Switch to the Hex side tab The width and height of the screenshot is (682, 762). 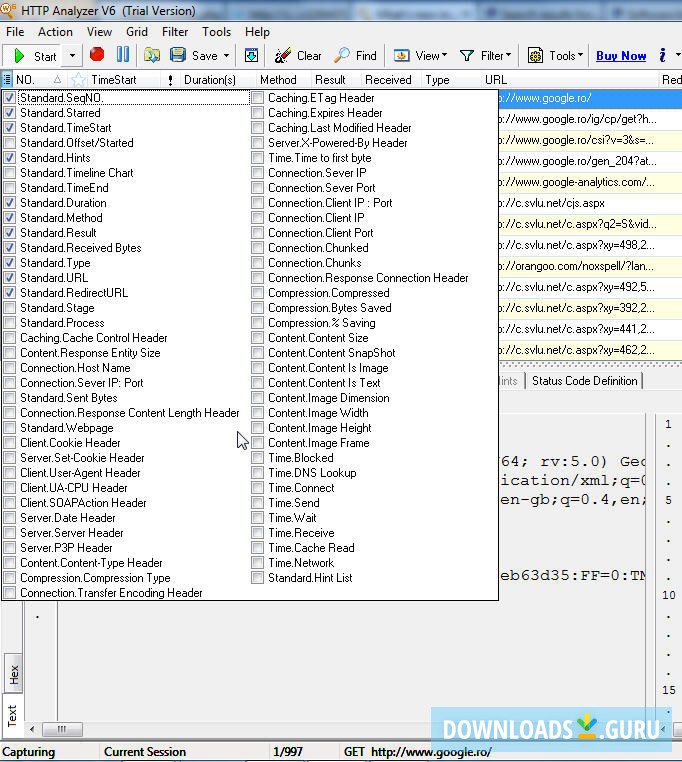pyautogui.click(x=13, y=674)
